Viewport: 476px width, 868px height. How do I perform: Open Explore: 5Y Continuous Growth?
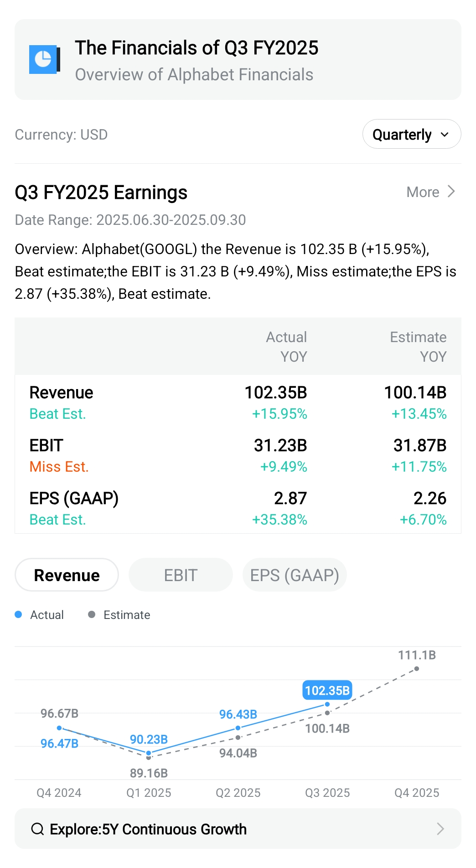coord(148,829)
